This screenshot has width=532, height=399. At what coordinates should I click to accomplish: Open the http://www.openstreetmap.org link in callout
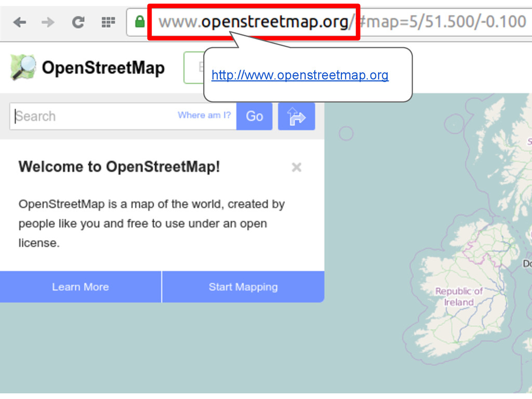tap(300, 75)
